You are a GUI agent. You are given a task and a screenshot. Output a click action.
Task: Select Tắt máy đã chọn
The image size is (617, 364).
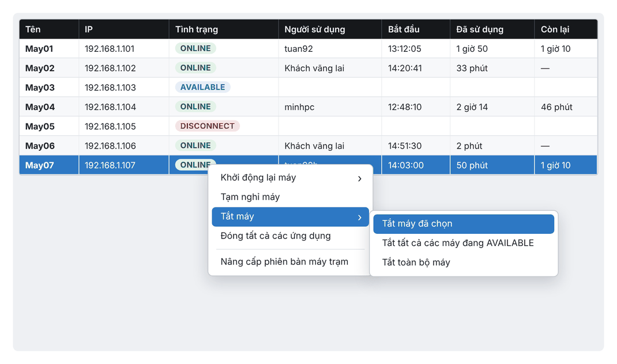pos(464,223)
